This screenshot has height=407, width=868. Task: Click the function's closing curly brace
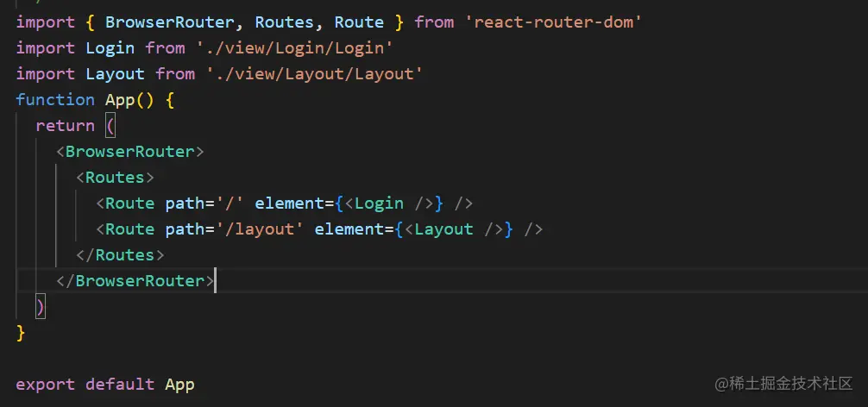21,332
